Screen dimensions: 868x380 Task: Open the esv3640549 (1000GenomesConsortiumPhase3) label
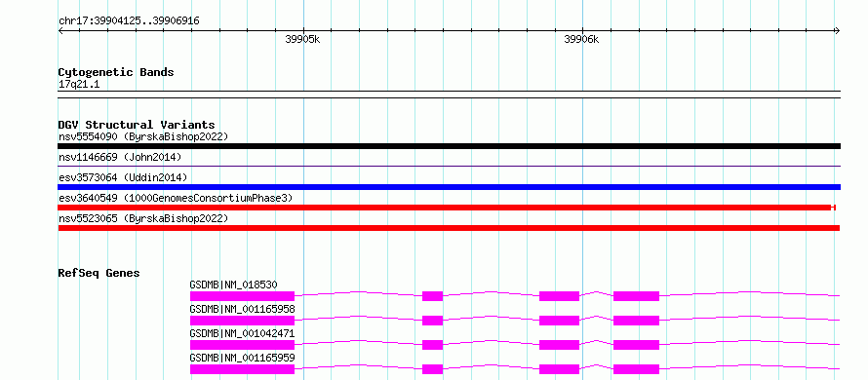point(176,198)
